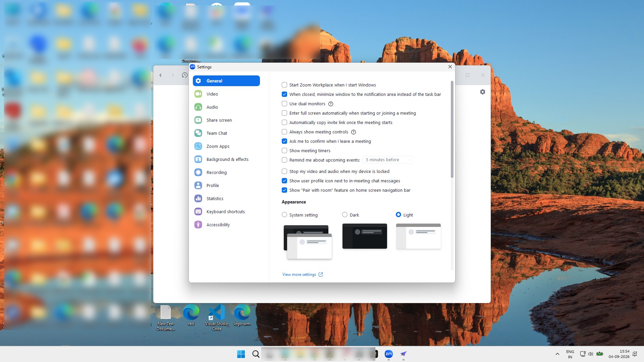Select the red Edge desktop shortcut
Viewport: 644px width, 362px height.
pos(191,315)
